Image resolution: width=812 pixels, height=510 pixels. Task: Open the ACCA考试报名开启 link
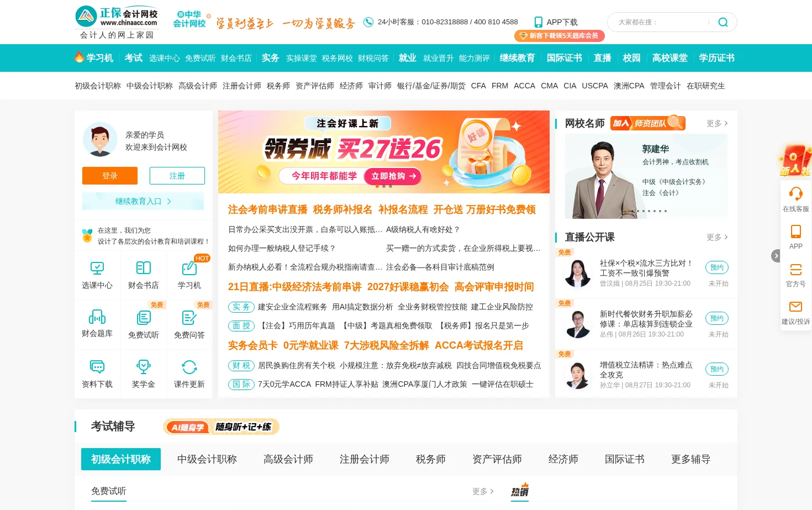pyautogui.click(x=479, y=345)
